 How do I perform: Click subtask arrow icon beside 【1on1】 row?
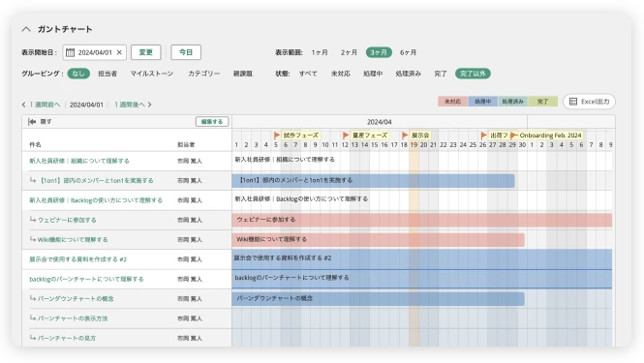pyautogui.click(x=33, y=180)
